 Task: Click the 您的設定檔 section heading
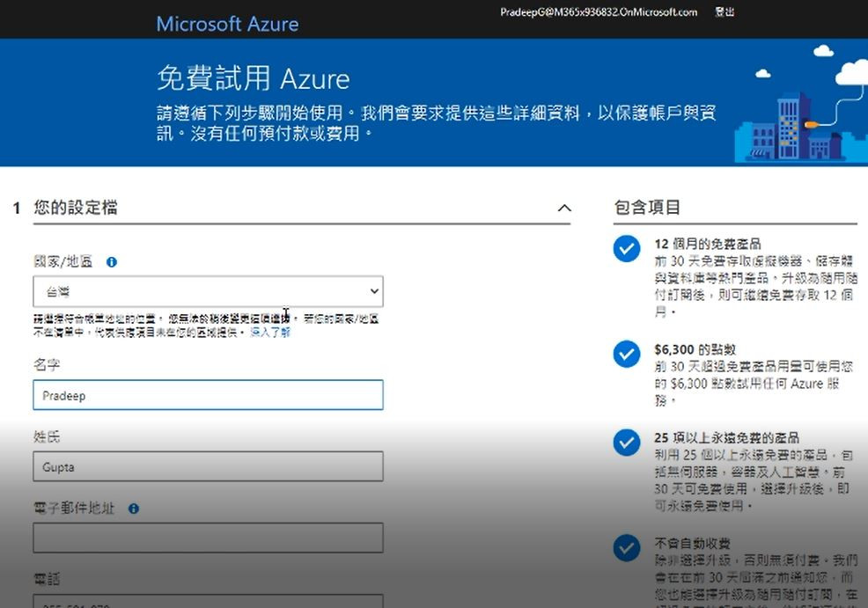tap(76, 208)
